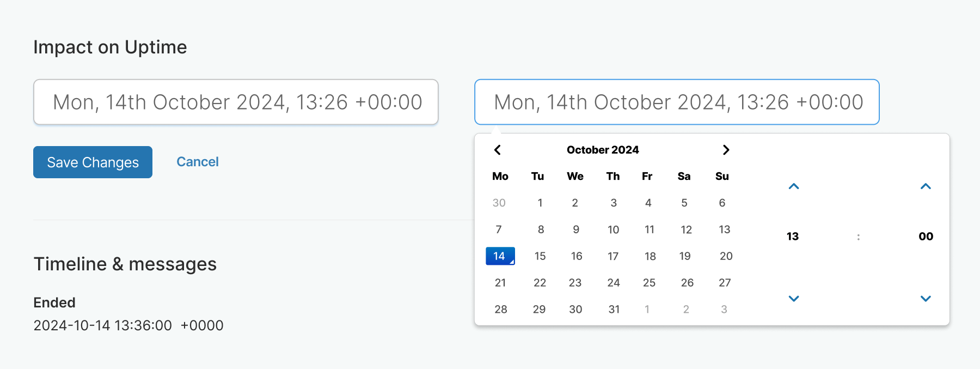Click the Su weekday column header
Screen dimensions: 980x369
722,176
